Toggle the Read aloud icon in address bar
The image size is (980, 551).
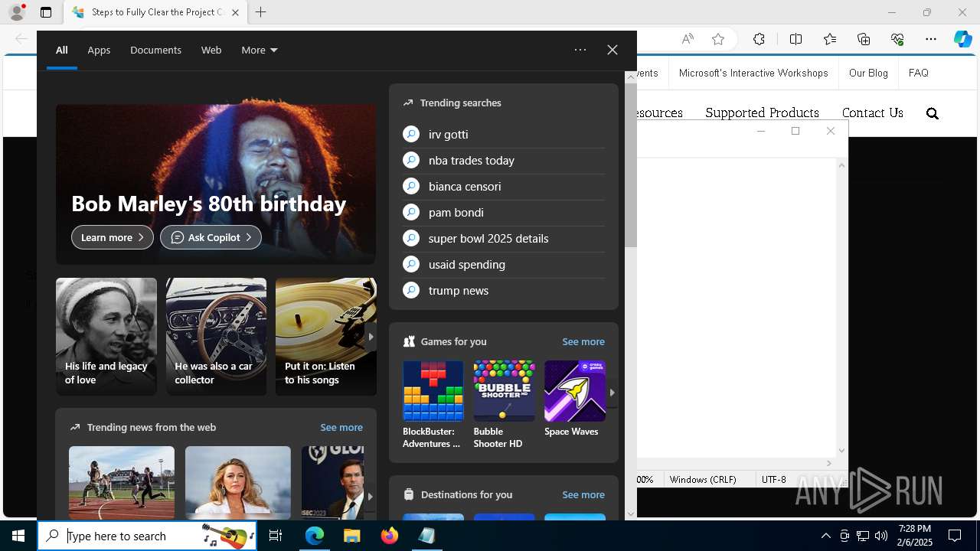coord(688,39)
